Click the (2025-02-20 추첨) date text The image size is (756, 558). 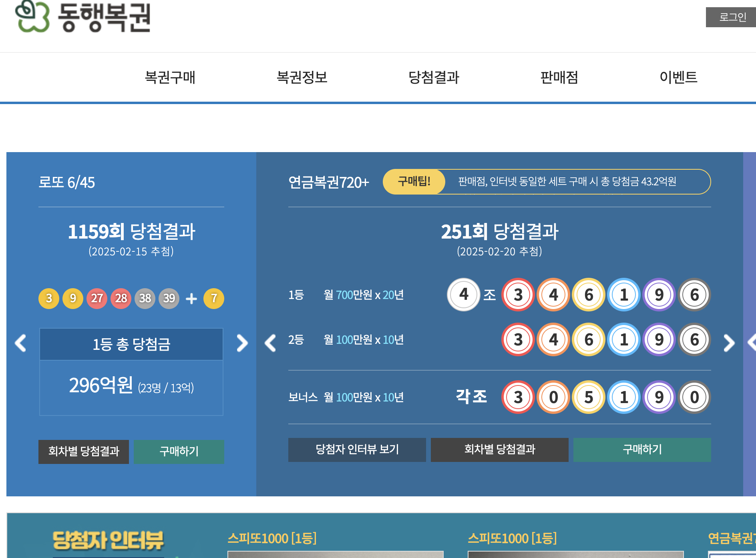pos(499,251)
